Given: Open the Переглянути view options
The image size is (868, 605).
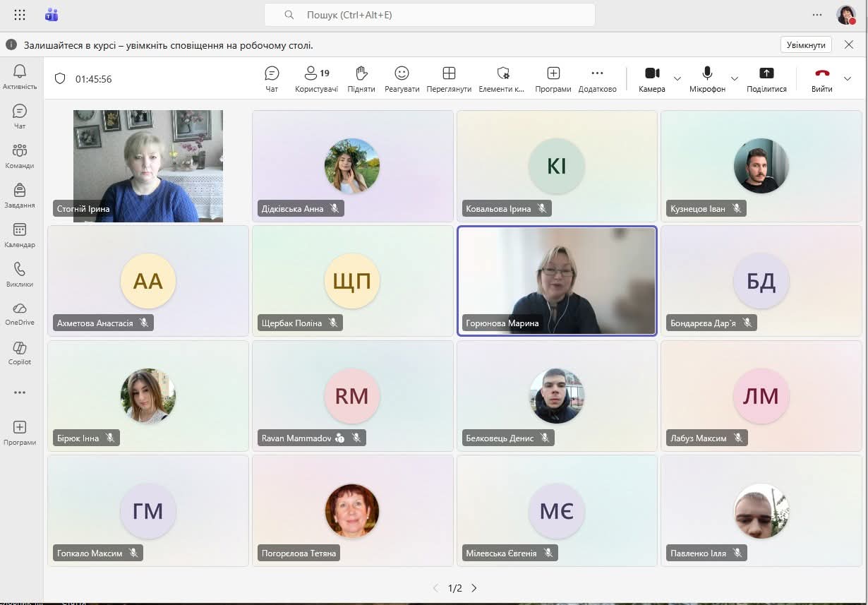Looking at the screenshot, I should click(x=449, y=78).
